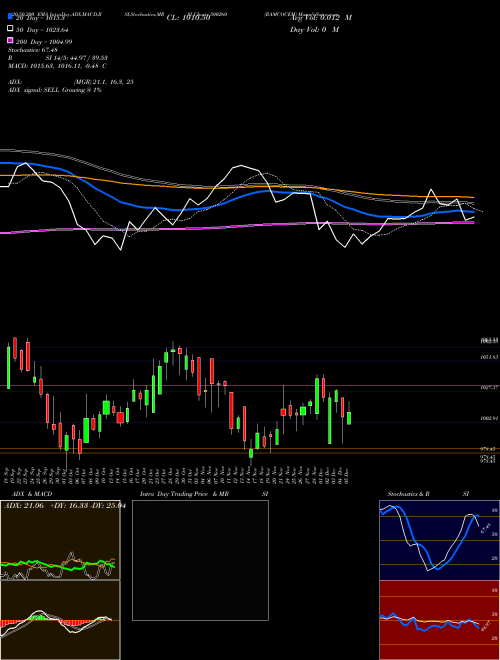Click the RSI 14/5 value line
Image resolution: width=500 pixels, height=660 pixels.
pyautogui.click(x=58, y=58)
